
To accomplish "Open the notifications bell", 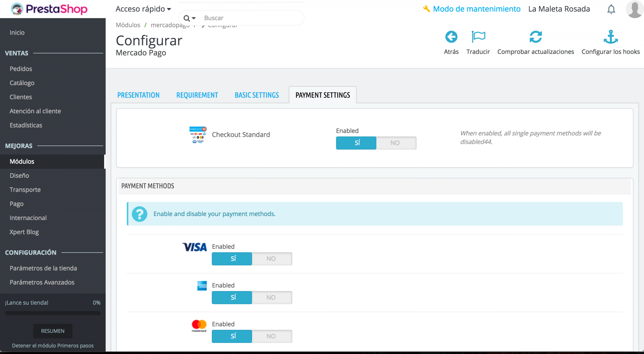I will pos(611,9).
